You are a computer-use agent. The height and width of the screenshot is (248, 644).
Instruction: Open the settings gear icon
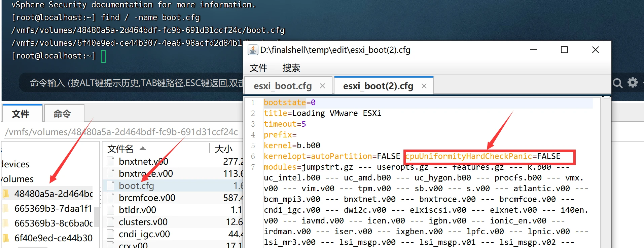[633, 82]
